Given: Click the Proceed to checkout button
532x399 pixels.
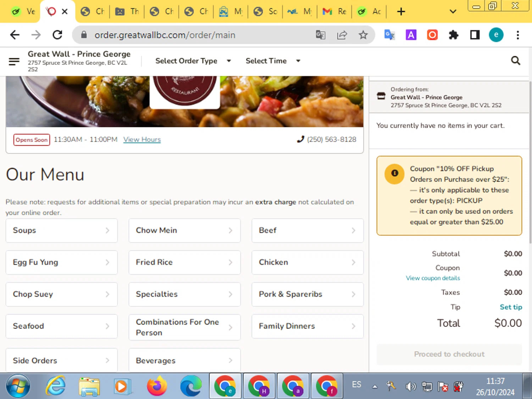Looking at the screenshot, I should 449,354.
